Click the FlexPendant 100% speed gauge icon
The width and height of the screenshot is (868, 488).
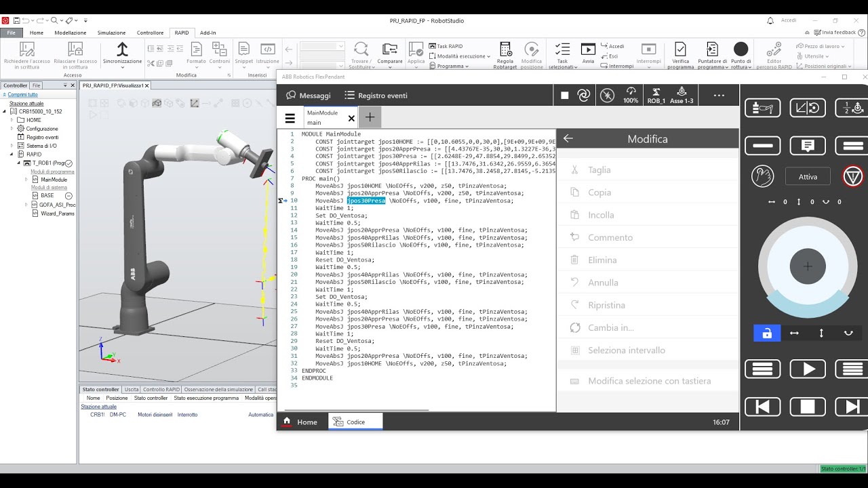[631, 95]
